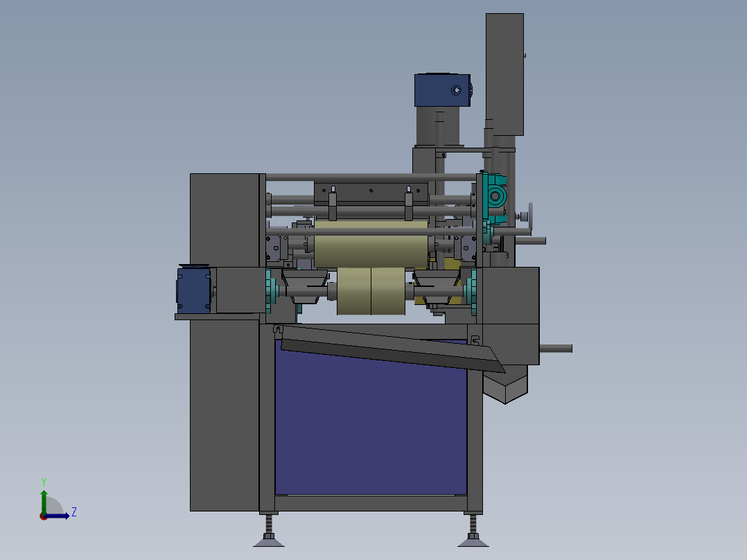Image resolution: width=747 pixels, height=560 pixels.
Task: Select the blue gearbox on left side
Action: pos(194,289)
